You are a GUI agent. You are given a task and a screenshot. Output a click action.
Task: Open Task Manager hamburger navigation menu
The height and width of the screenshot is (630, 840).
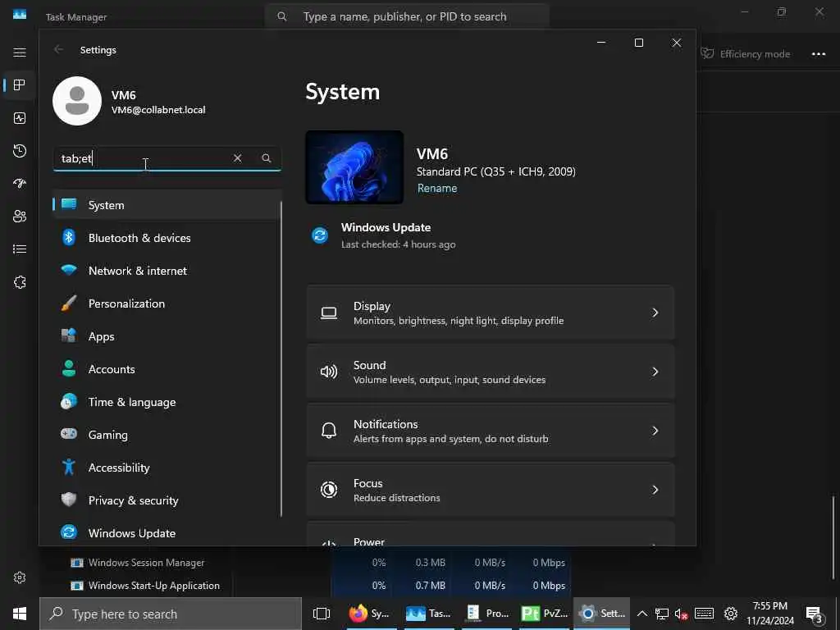point(20,52)
